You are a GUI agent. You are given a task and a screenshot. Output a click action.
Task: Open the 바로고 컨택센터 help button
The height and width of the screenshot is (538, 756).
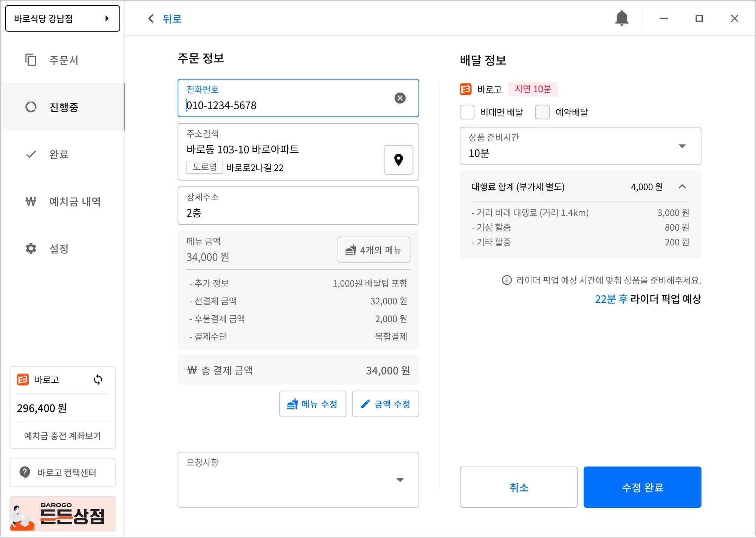[x=62, y=472]
